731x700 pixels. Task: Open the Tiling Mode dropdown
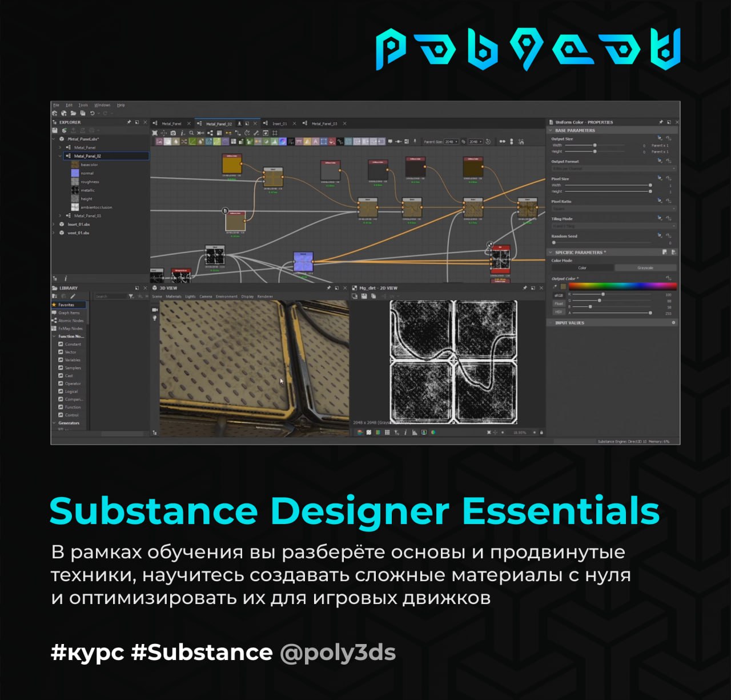pos(614,226)
